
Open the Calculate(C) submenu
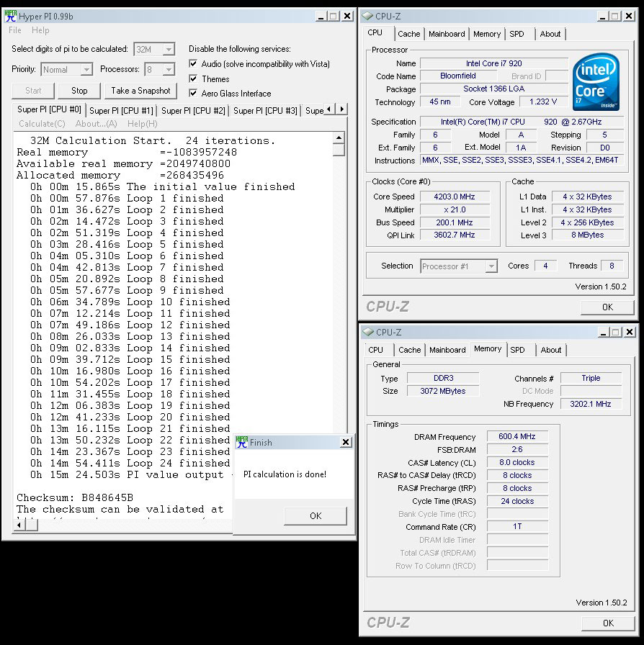tap(42, 124)
